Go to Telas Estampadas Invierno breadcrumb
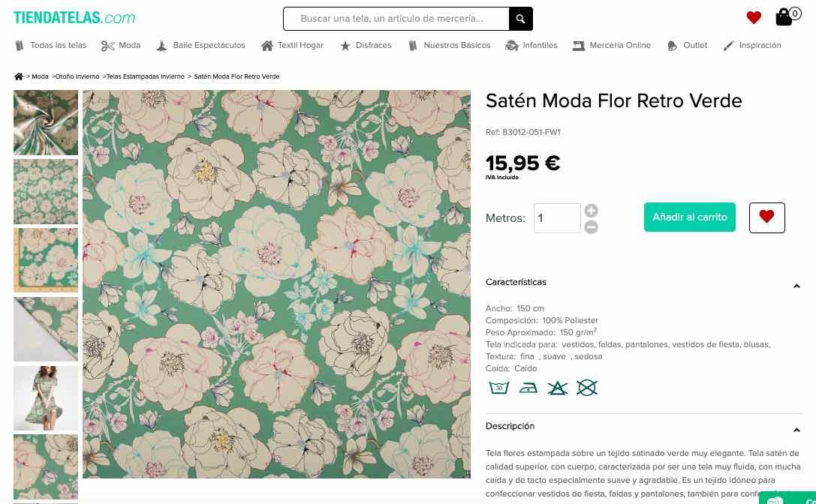Screen dimensions: 816x504 click(145, 76)
